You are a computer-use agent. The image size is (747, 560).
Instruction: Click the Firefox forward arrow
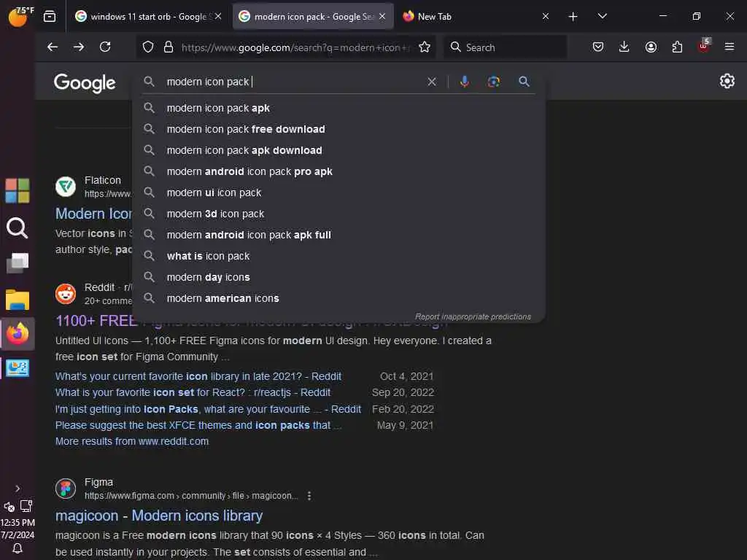click(79, 47)
